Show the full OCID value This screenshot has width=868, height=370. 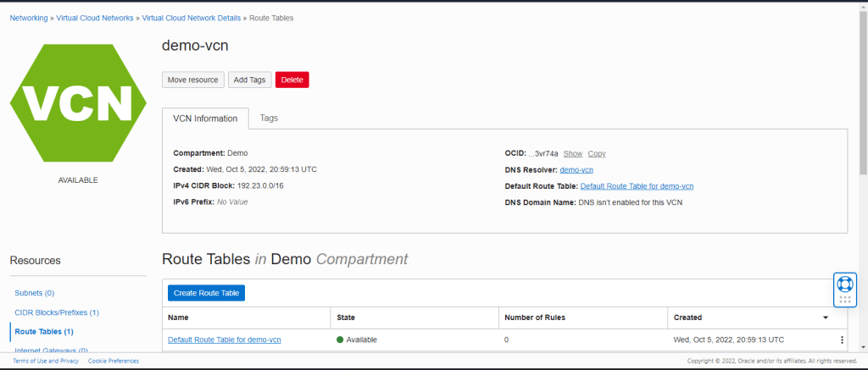(573, 153)
